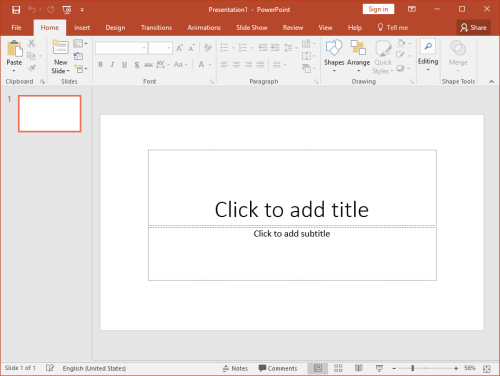The image size is (500, 376).
Task: Save the presentation from the title bar
Action: [x=16, y=10]
